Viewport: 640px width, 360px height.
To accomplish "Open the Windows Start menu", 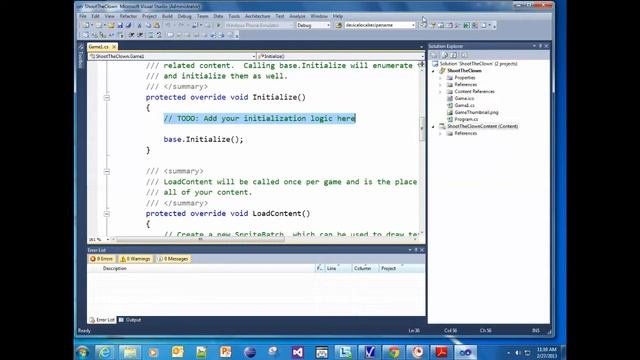I will (83, 352).
